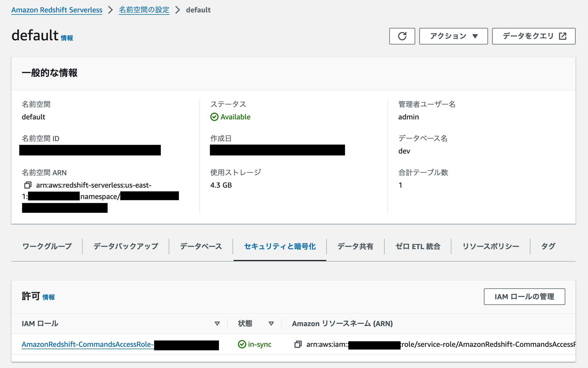Viewport: 588px width, 368px height.
Task: Click the 情報 link beside the default heading
Action: (x=66, y=38)
